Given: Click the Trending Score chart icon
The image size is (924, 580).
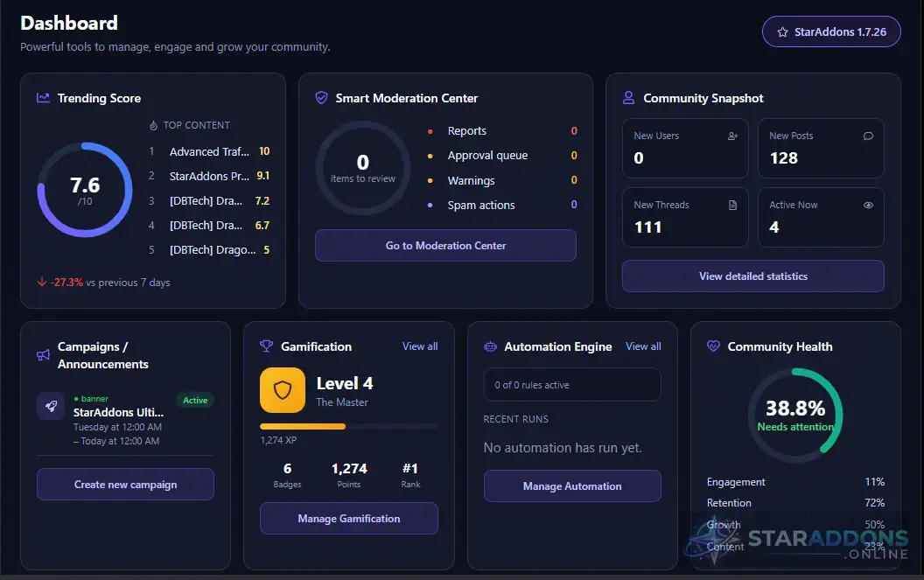Looking at the screenshot, I should click(43, 98).
